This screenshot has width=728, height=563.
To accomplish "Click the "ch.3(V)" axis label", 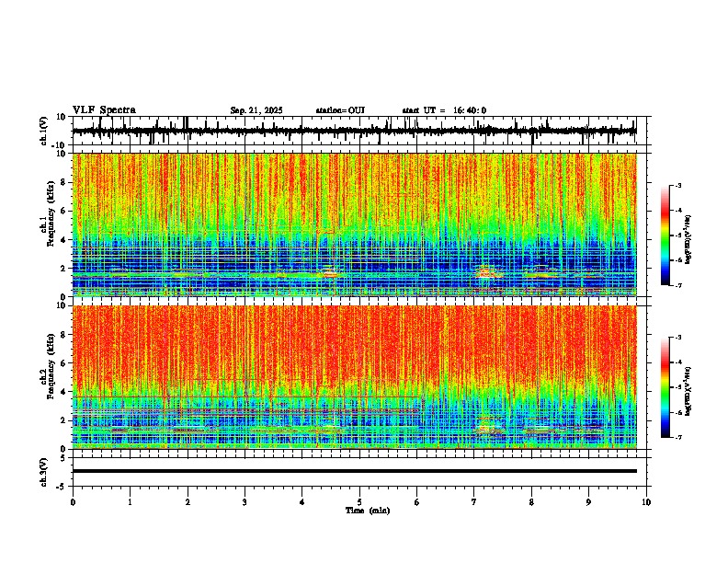I will pyautogui.click(x=44, y=472).
